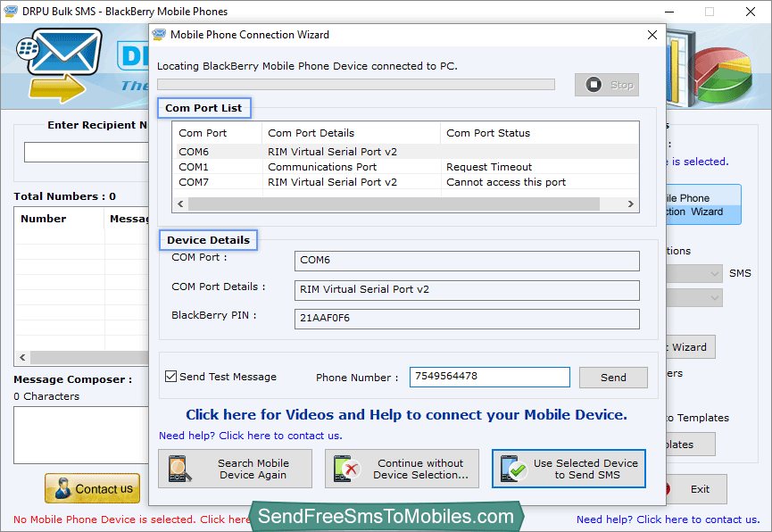Click the Contact us button in main window
Viewport: 772px width, 532px height.
[x=93, y=488]
